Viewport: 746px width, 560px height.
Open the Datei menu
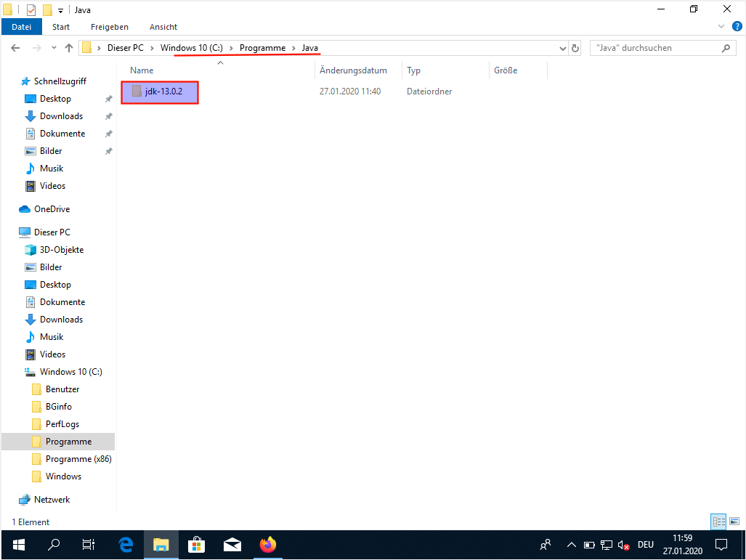tap(21, 27)
